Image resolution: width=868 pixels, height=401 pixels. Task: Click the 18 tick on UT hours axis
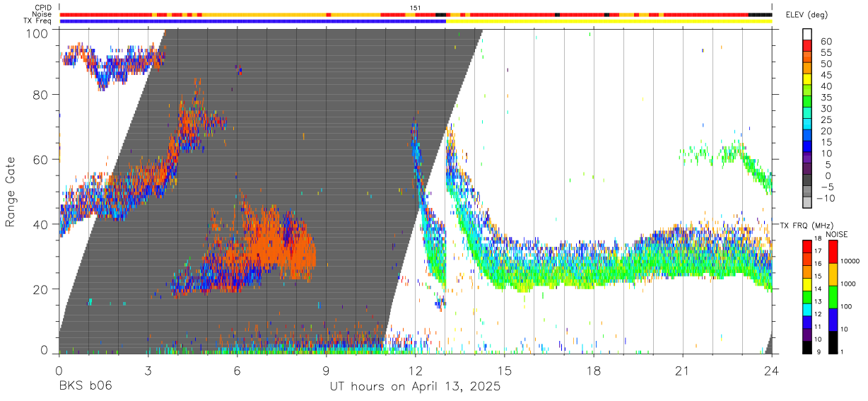pyautogui.click(x=594, y=371)
